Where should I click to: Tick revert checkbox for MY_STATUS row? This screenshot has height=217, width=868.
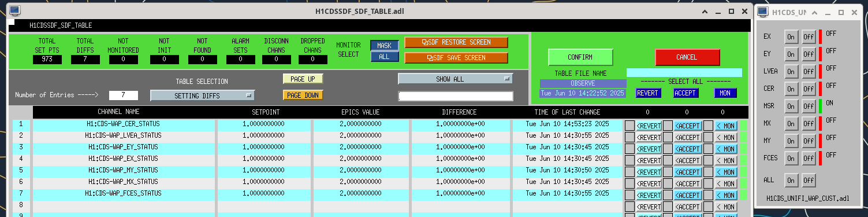[629, 171]
